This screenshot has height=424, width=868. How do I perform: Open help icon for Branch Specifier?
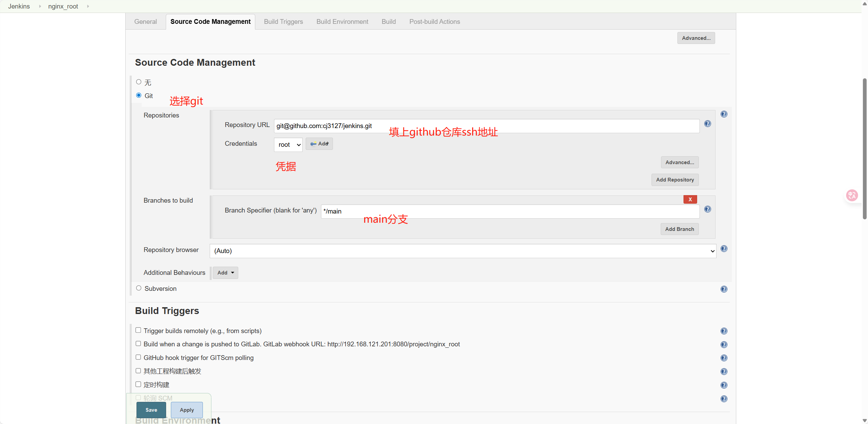tap(707, 209)
